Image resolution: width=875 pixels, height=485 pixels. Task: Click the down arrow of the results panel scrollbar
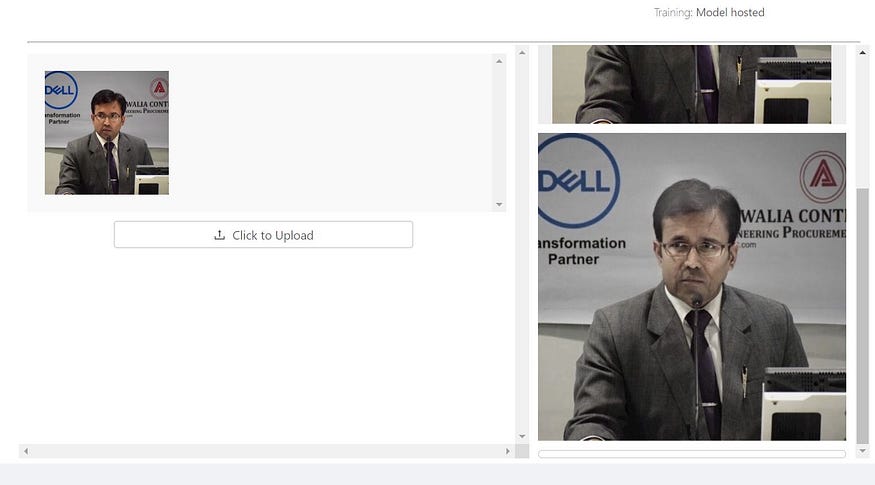863,450
